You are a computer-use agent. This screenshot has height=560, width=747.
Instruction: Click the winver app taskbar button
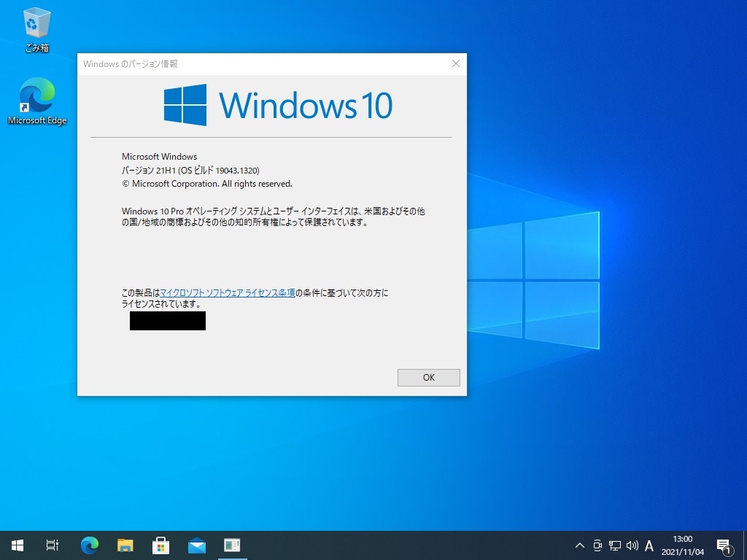click(233, 545)
